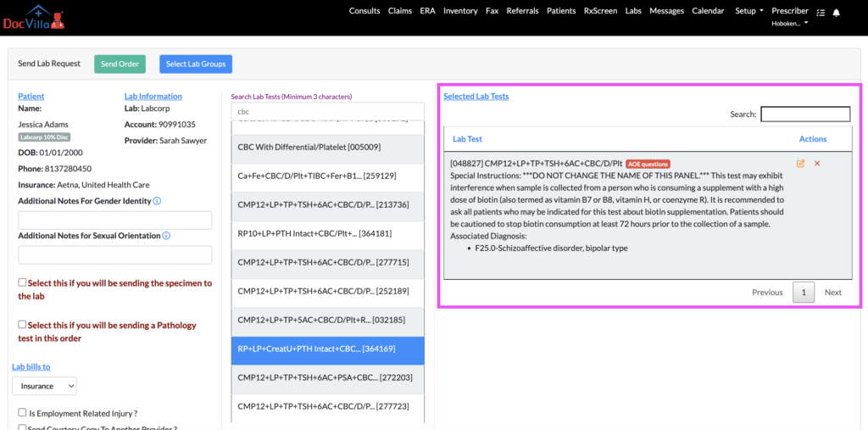Check sending a Pathology test option
The height and width of the screenshot is (430, 868).
tap(22, 325)
